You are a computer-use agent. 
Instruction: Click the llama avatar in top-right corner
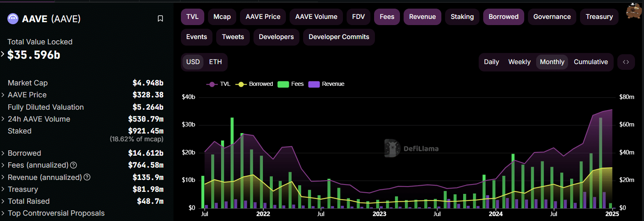[634, 11]
